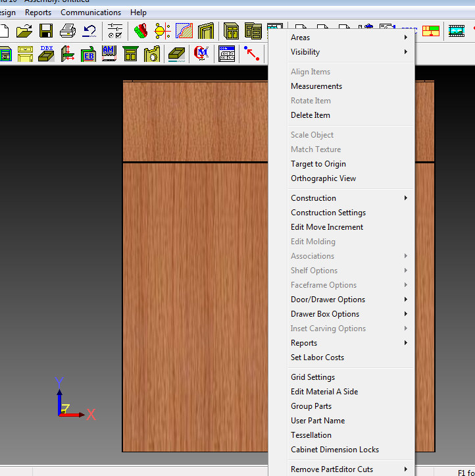The height and width of the screenshot is (476, 475).
Task: Click the film strip animation icon
Action: point(456,31)
